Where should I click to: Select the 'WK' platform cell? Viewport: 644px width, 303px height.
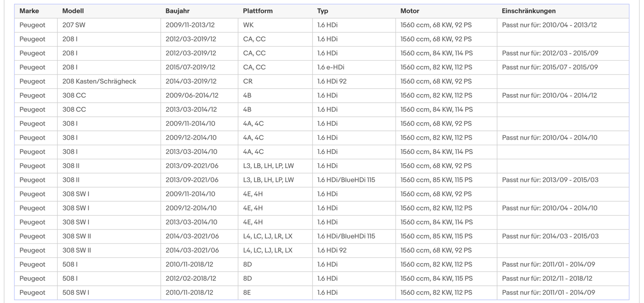tap(248, 25)
